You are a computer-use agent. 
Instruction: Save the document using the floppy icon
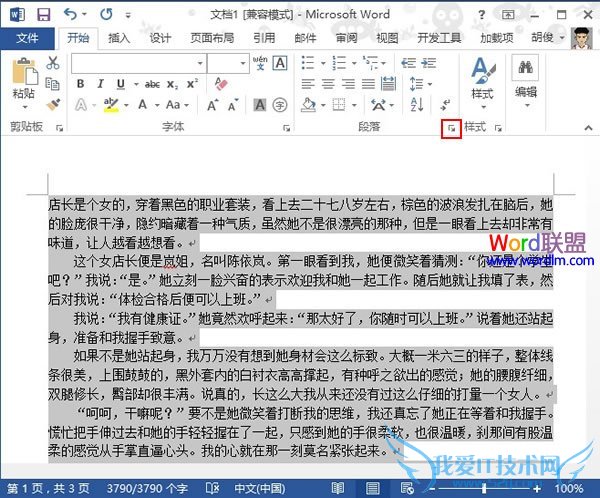click(x=44, y=15)
